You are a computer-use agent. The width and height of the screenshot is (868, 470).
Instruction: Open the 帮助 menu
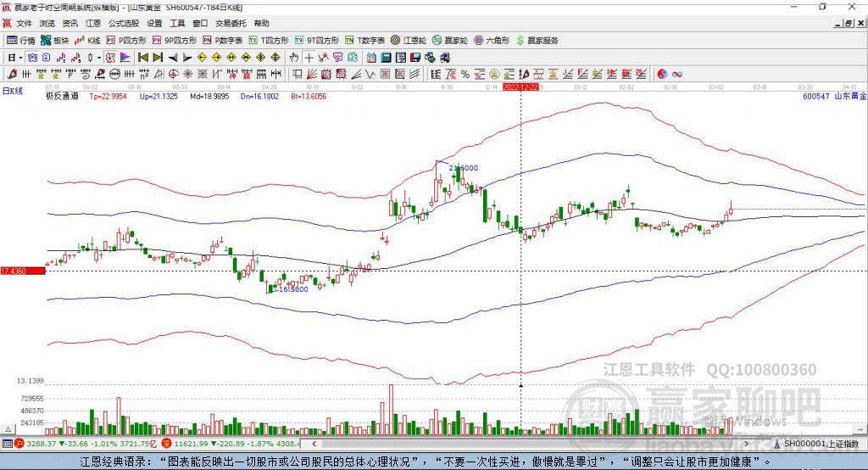(x=261, y=23)
